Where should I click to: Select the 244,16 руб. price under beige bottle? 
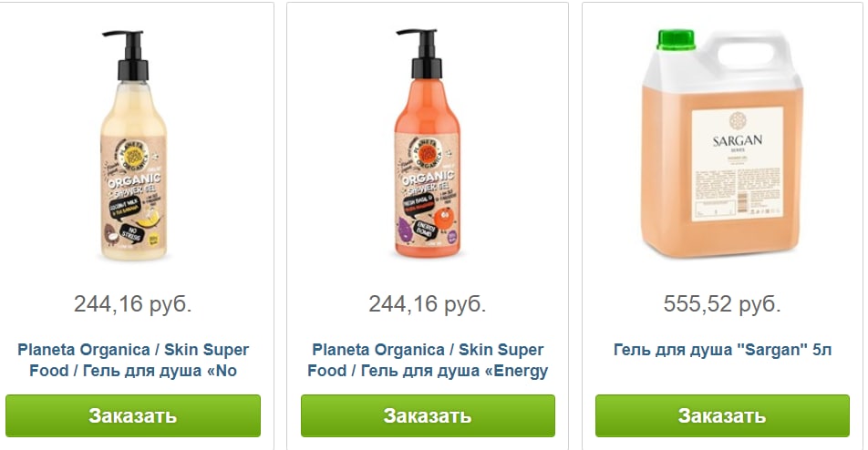pyautogui.click(x=133, y=303)
